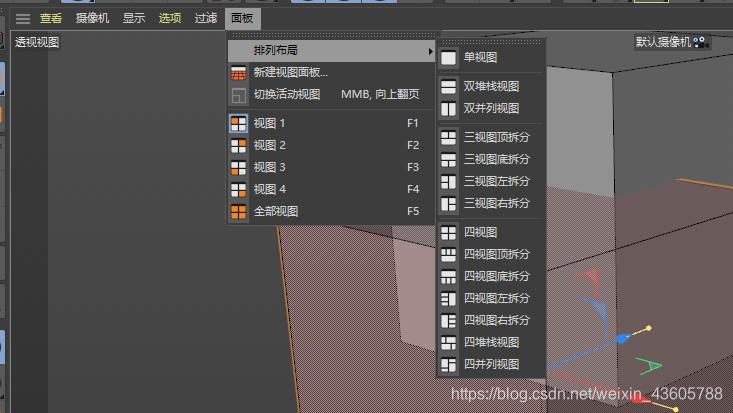Click the 新建视图面板 icon
733x413 pixels.
point(238,72)
